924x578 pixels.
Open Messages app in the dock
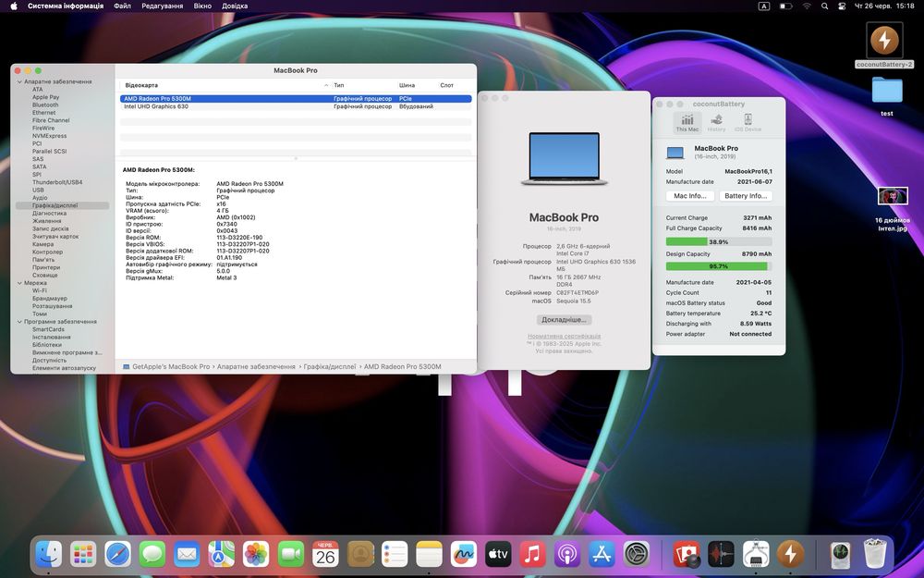coord(152,554)
